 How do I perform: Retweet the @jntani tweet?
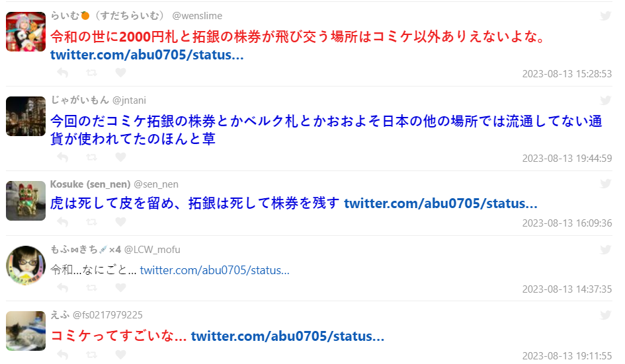tap(92, 157)
